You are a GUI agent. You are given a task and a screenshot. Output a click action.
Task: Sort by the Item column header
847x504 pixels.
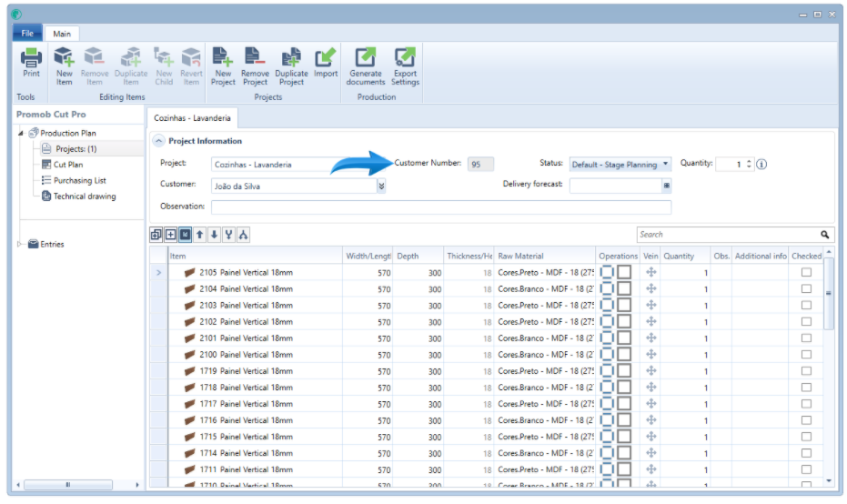[255, 256]
